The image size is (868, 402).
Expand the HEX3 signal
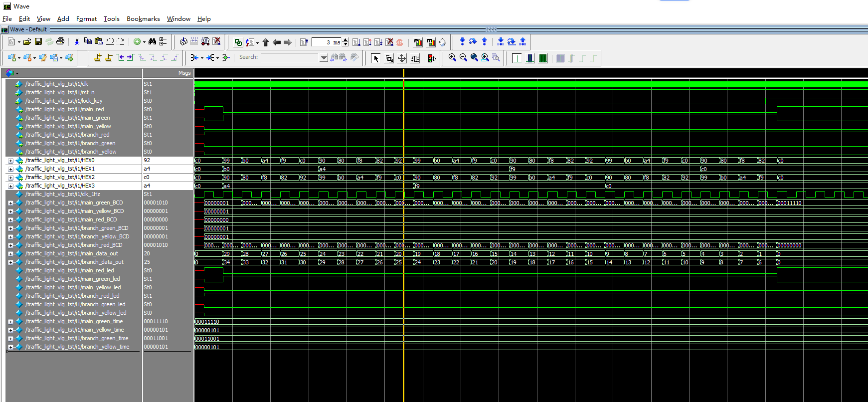click(x=10, y=186)
